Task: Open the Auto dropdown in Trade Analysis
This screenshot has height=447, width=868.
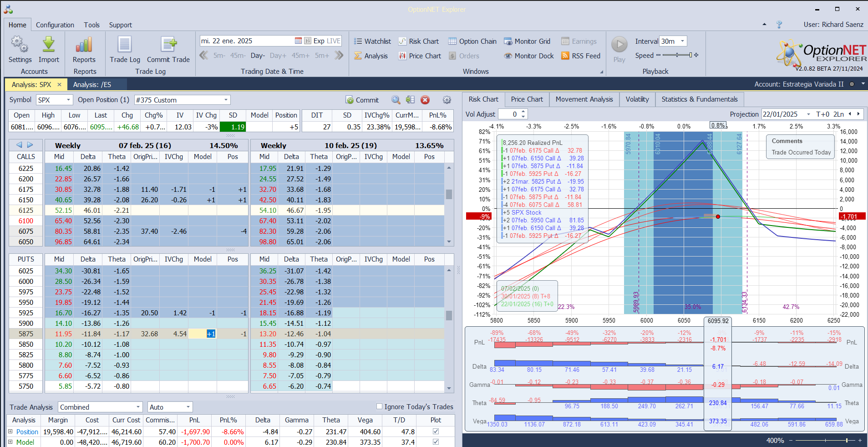Action: (x=188, y=407)
